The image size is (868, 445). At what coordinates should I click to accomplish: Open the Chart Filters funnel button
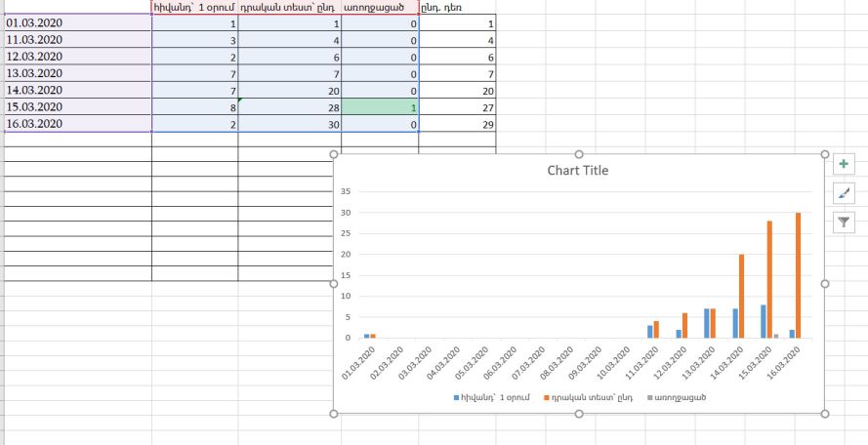click(x=844, y=222)
